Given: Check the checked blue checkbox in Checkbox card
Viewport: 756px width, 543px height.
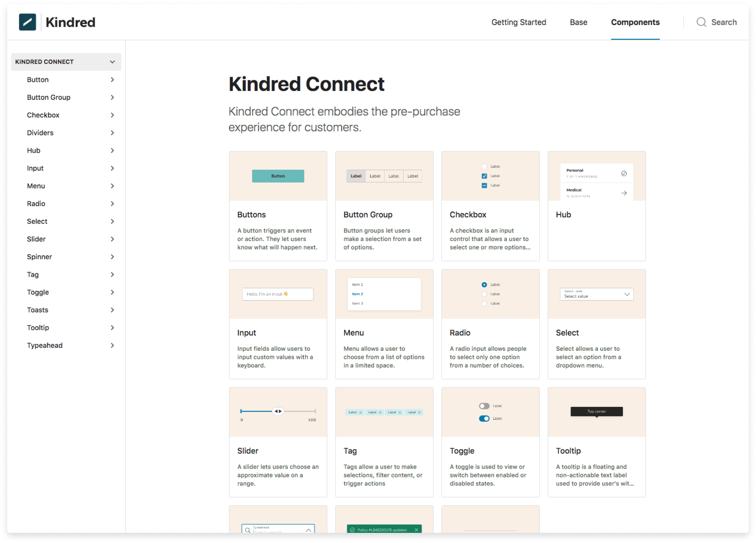Looking at the screenshot, I should point(484,176).
